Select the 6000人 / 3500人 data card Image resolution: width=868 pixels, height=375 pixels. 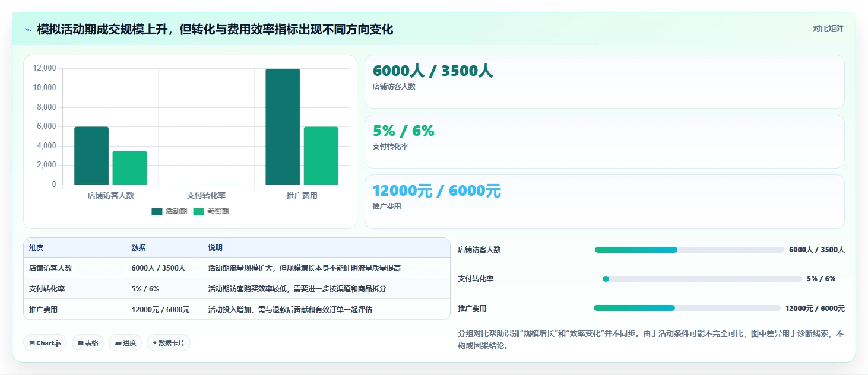(x=604, y=81)
